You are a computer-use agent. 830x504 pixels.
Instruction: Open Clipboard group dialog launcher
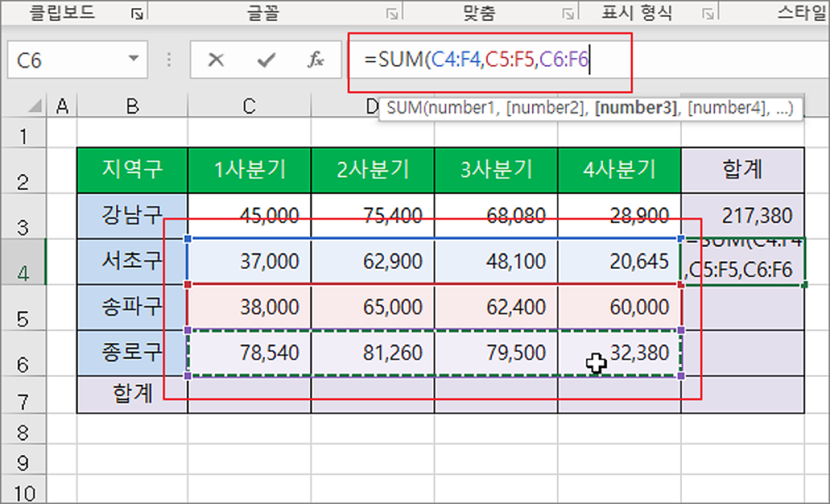pos(137,13)
